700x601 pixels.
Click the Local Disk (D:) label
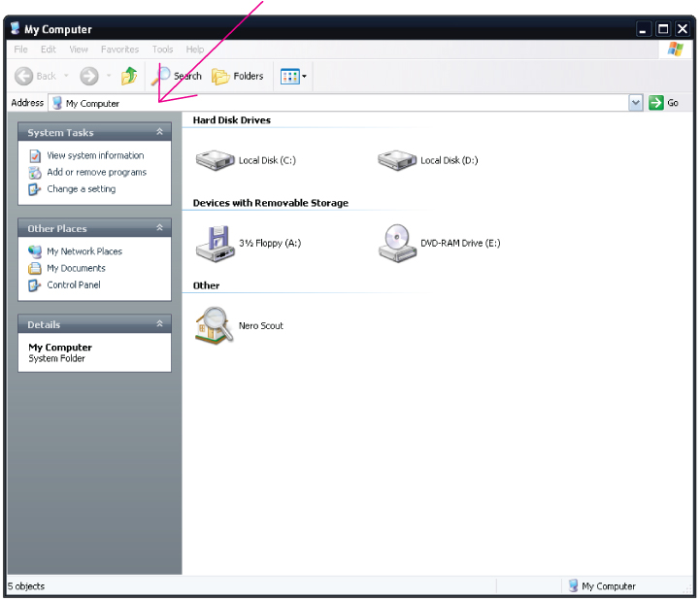[450, 160]
